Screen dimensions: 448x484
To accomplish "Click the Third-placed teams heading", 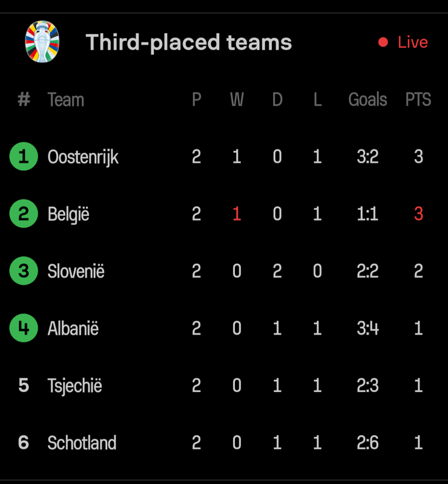I will point(188,42).
